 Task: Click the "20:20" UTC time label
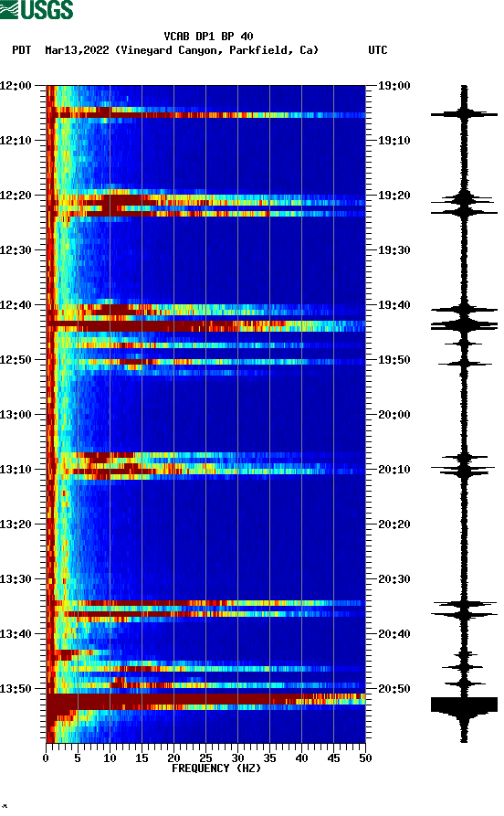pyautogui.click(x=394, y=525)
